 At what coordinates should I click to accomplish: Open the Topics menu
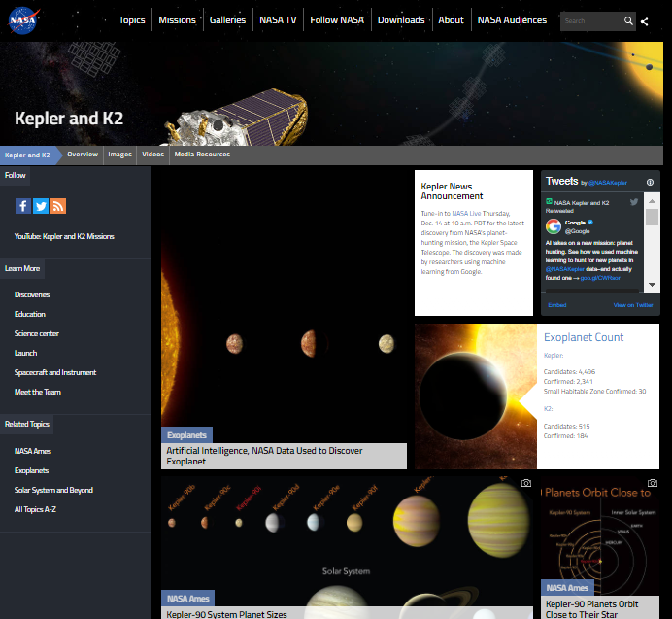tap(131, 20)
